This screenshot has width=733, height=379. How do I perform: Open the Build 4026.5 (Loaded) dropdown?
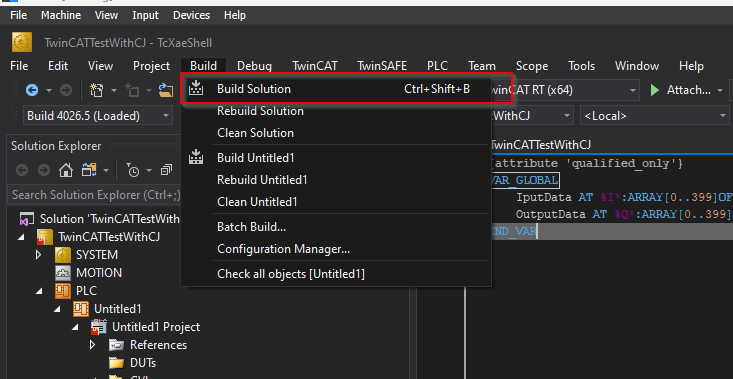98,115
